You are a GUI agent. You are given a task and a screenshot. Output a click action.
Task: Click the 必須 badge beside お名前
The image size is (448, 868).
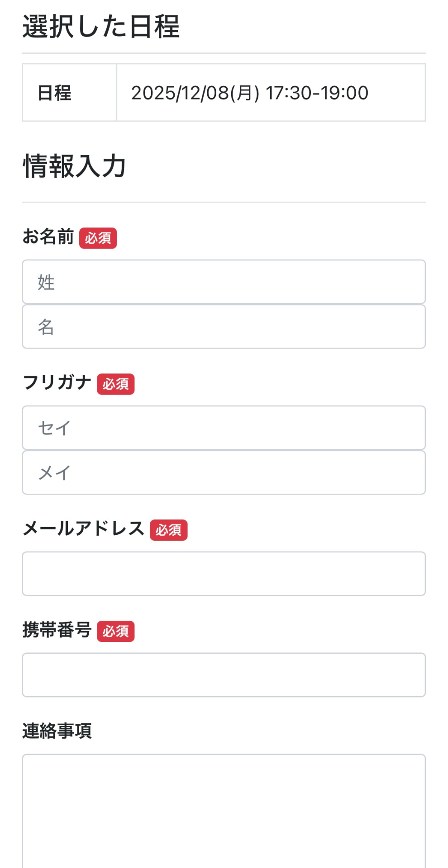coord(98,238)
